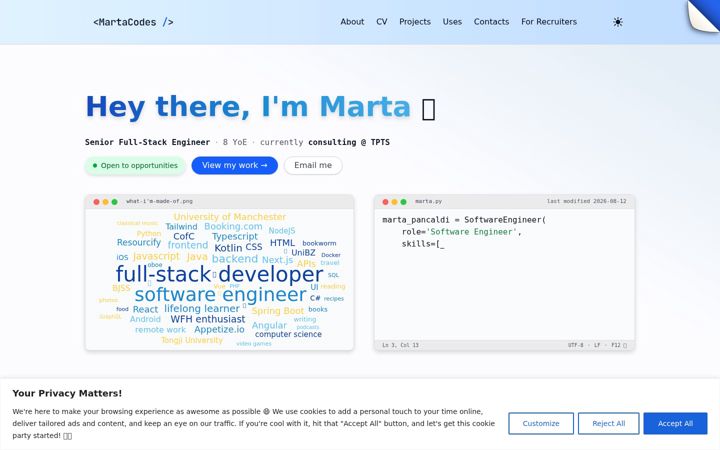Click yellow dot on marta.py window

click(394, 202)
